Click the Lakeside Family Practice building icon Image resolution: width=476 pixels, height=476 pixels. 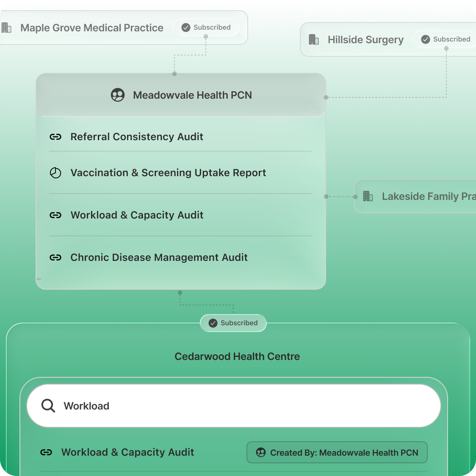[x=368, y=196]
